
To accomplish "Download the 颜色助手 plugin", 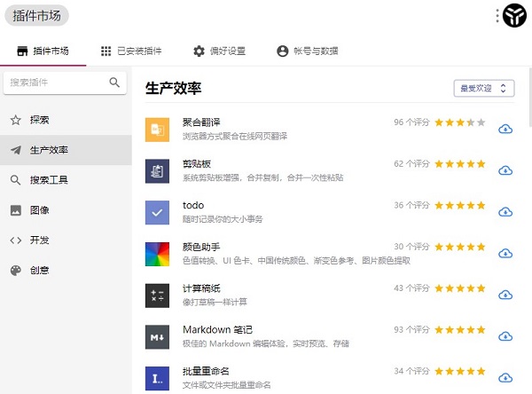I will 505,254.
